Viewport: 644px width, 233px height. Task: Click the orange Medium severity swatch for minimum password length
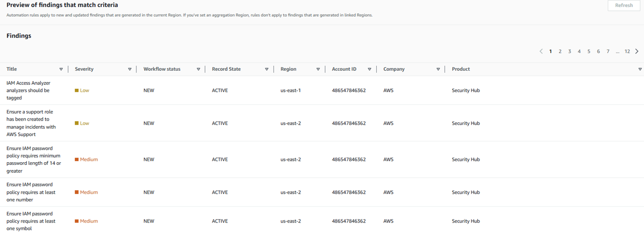(77, 160)
